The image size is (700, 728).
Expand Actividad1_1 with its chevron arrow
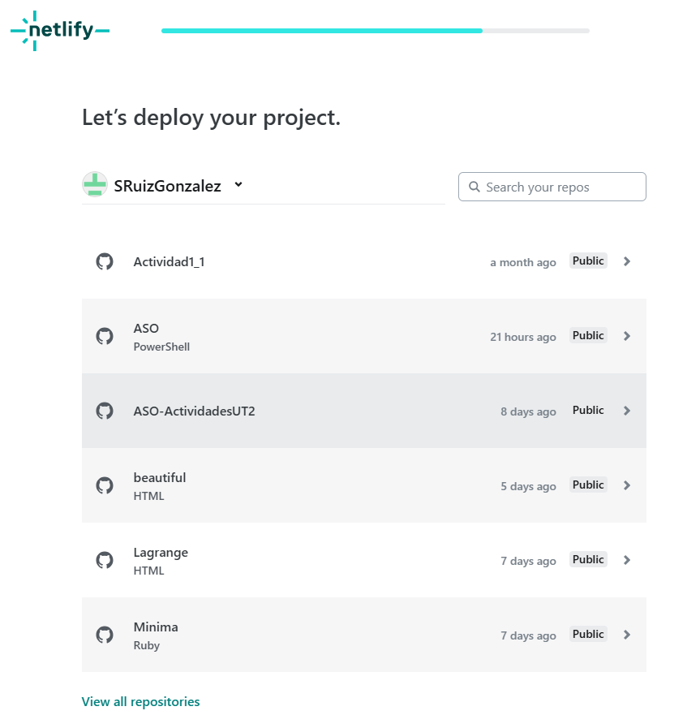[x=627, y=261]
